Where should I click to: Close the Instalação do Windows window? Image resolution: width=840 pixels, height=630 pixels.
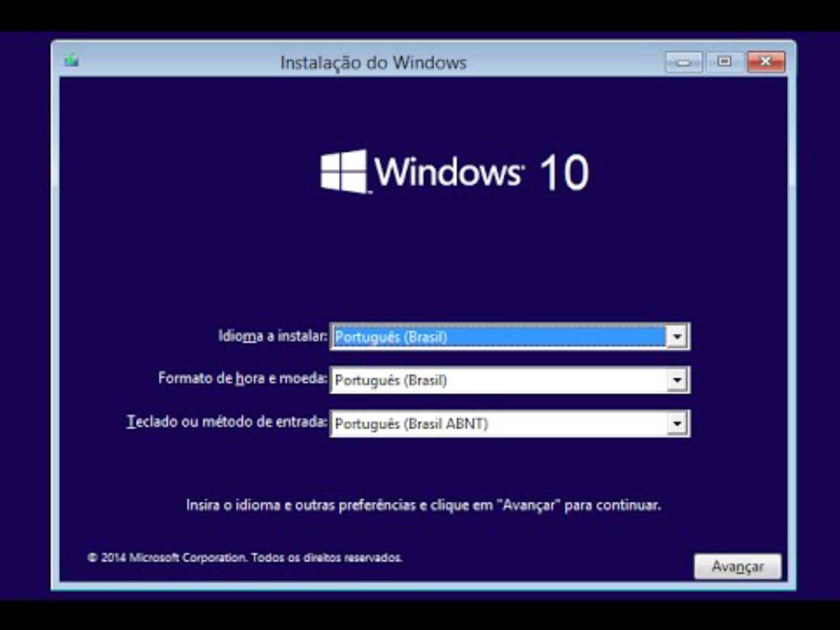(x=765, y=62)
